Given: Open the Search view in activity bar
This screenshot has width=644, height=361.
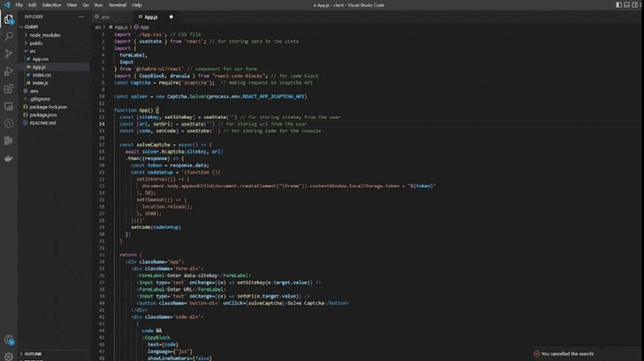Looking at the screenshot, I should coord(8,36).
